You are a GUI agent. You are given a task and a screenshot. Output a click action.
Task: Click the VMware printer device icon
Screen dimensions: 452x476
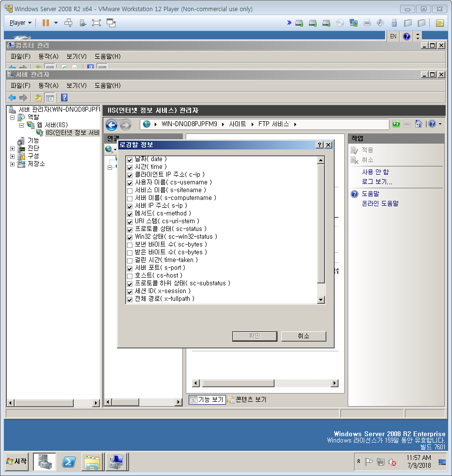click(367, 23)
